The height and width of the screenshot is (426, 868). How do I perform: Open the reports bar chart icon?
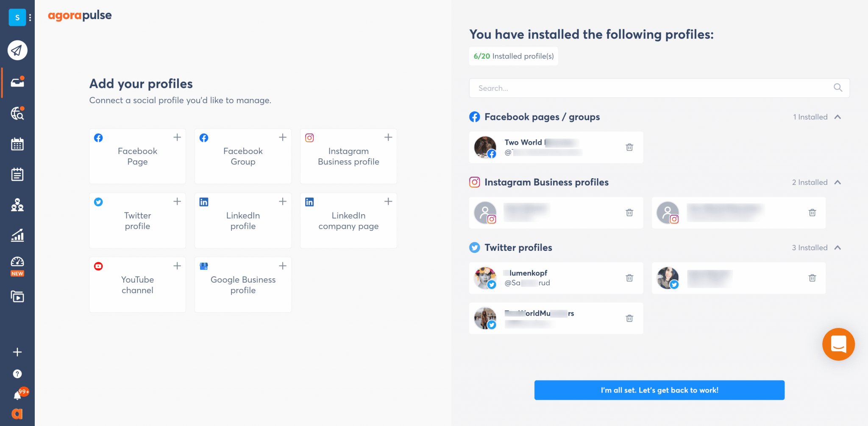17,235
